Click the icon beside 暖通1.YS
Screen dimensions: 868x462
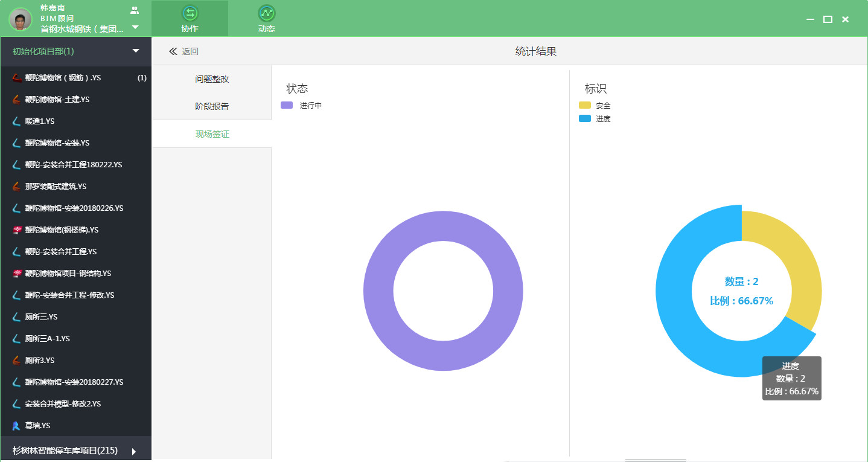pos(16,121)
